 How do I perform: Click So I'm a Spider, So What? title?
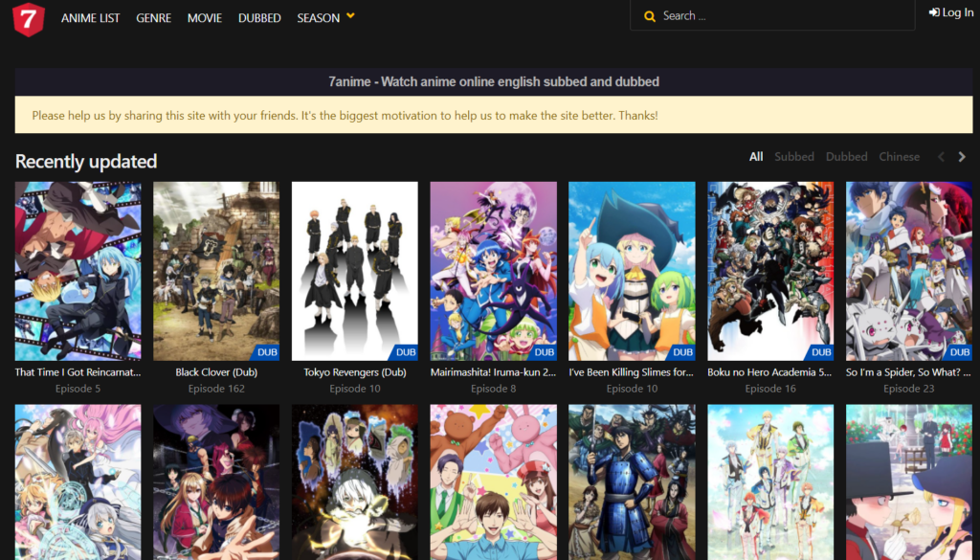point(909,372)
